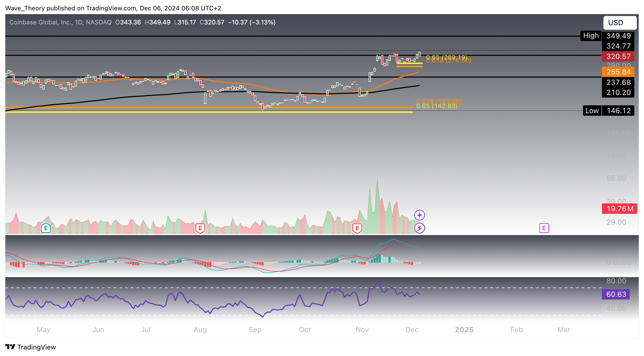Click the O343.36 open value

pos(128,22)
